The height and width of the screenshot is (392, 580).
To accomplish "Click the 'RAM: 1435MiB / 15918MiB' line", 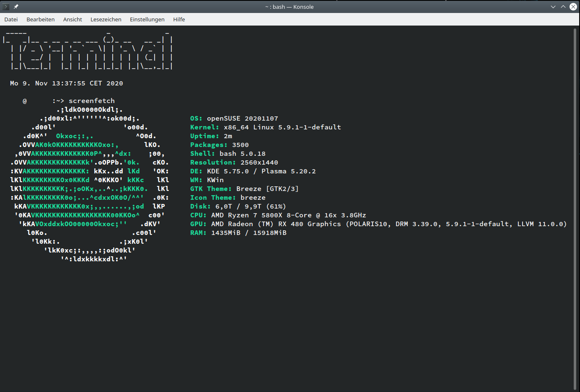I will pyautogui.click(x=238, y=233).
